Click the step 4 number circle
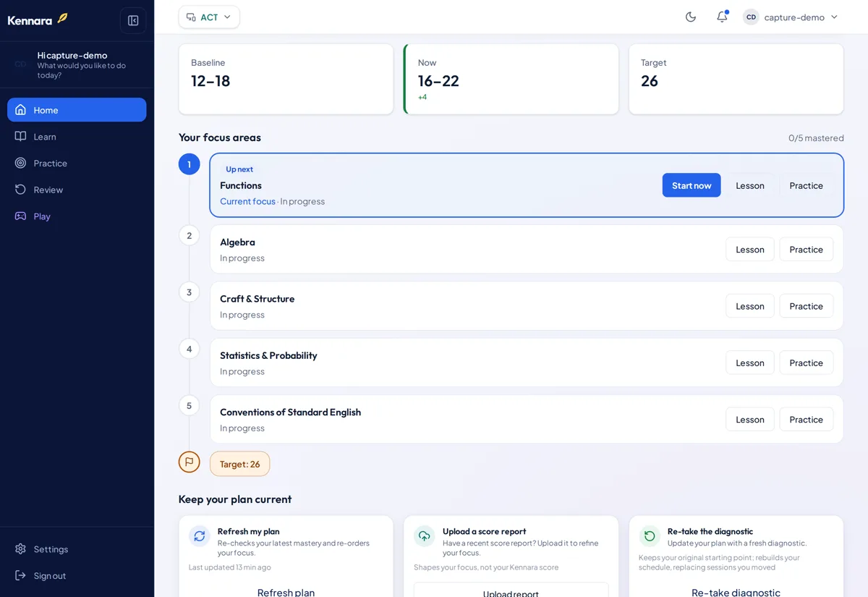 (x=190, y=349)
